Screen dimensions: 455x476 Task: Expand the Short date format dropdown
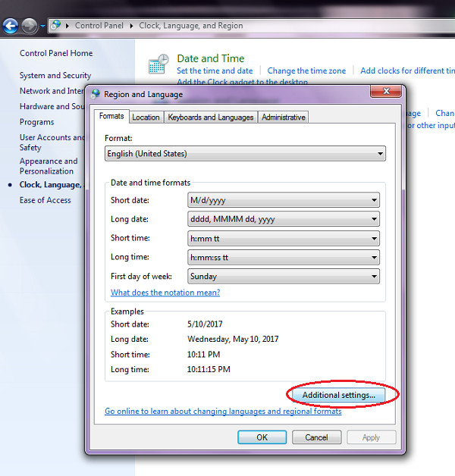(284, 200)
